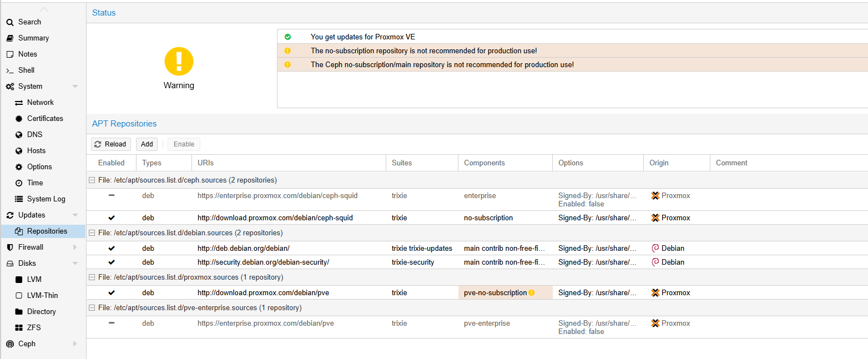
Task: Click the Enable button in toolbar
Action: pos(184,144)
